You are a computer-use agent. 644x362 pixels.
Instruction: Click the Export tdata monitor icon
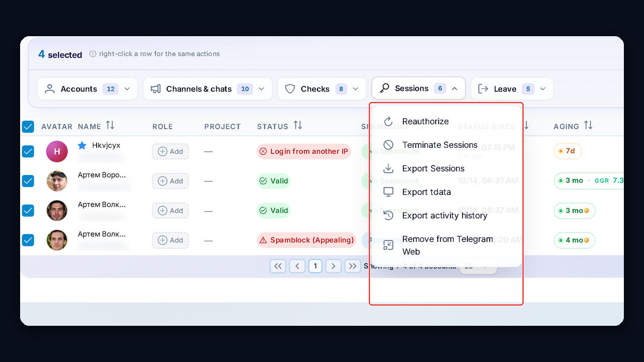click(388, 192)
